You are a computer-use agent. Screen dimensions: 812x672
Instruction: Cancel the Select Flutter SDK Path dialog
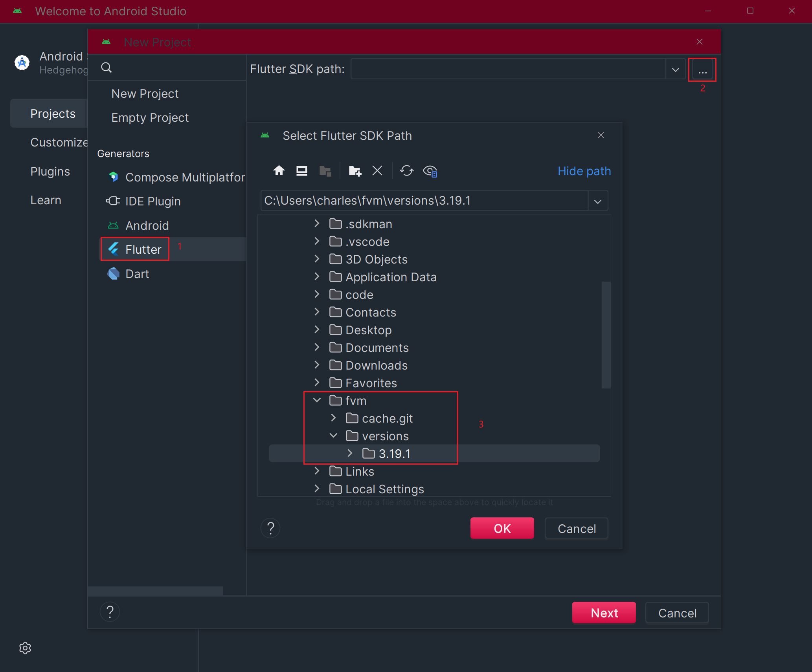[x=577, y=528]
